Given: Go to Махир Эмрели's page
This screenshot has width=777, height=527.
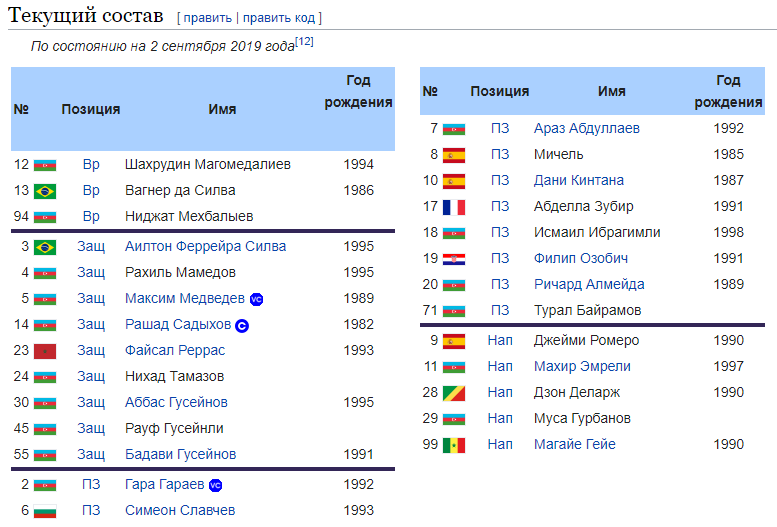Looking at the screenshot, I should [x=582, y=367].
